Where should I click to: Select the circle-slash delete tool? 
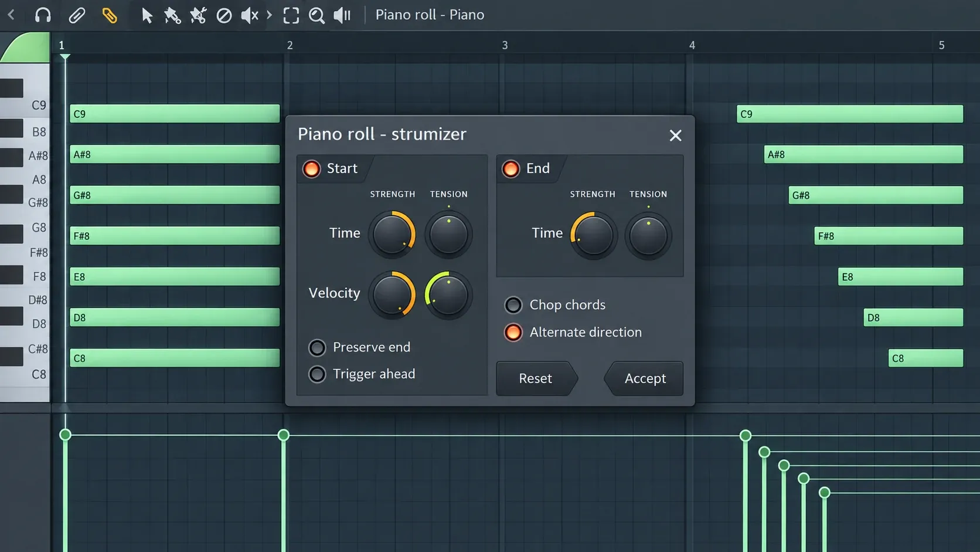(x=224, y=15)
